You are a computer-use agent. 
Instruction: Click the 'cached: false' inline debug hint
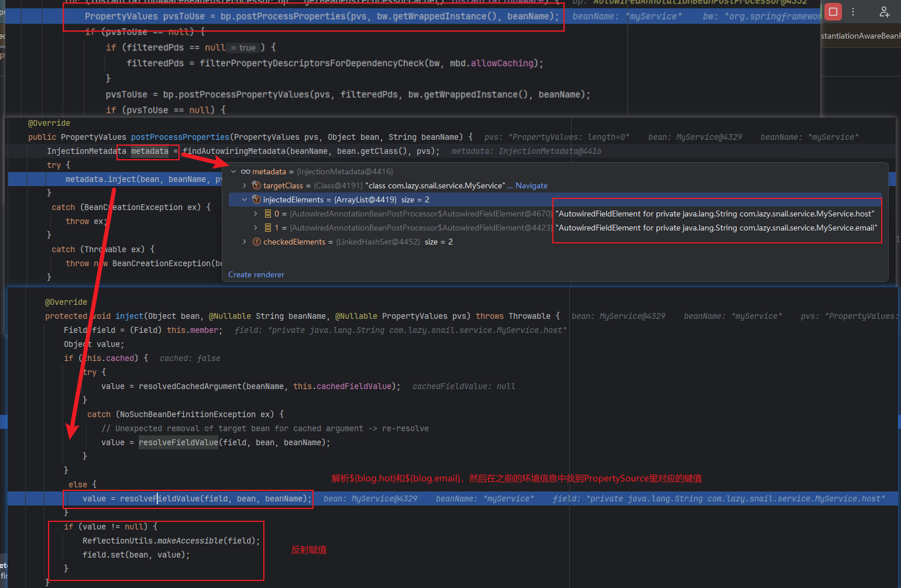190,358
